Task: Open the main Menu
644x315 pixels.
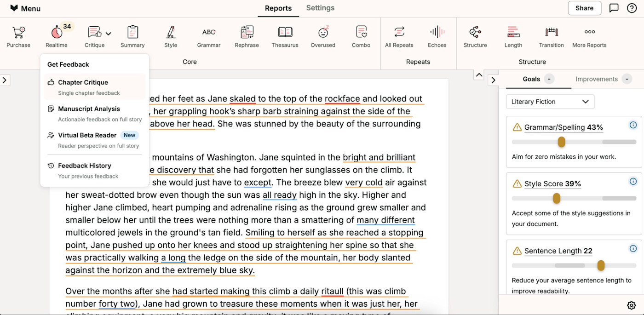Action: pos(25,8)
